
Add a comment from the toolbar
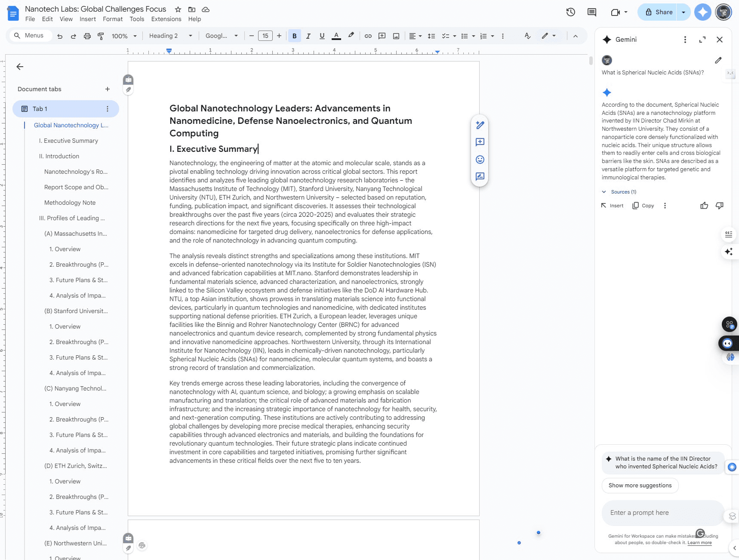[382, 36]
